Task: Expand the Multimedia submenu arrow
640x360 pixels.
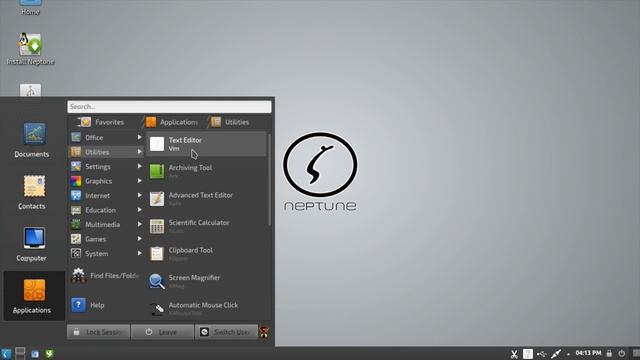Action: [x=140, y=224]
